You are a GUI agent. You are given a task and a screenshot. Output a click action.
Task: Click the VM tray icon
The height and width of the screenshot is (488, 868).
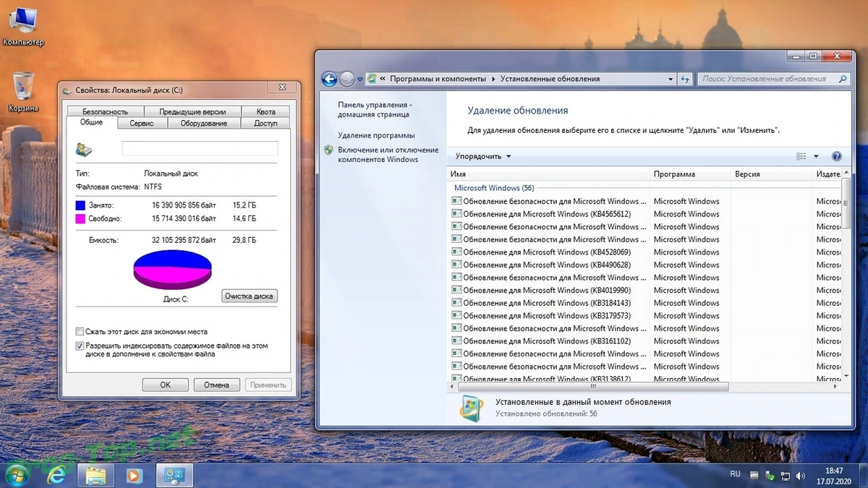point(756,476)
